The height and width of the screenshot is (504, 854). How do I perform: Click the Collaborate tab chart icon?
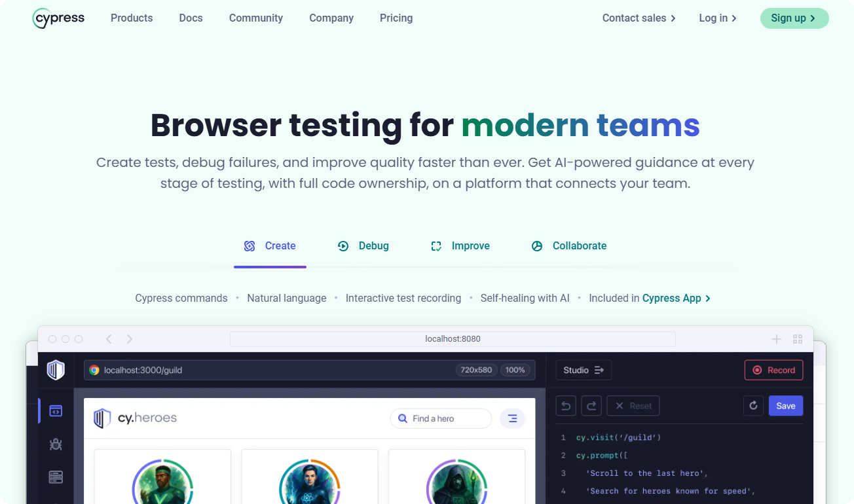[x=537, y=246]
